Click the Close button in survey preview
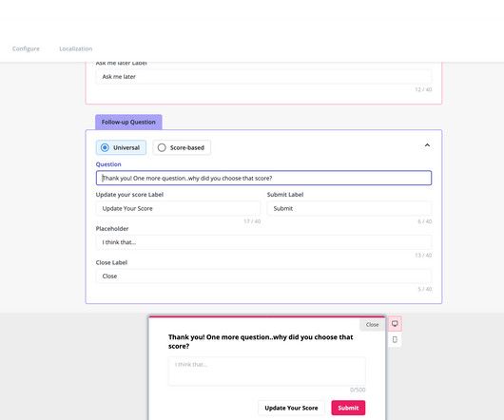 (372, 325)
